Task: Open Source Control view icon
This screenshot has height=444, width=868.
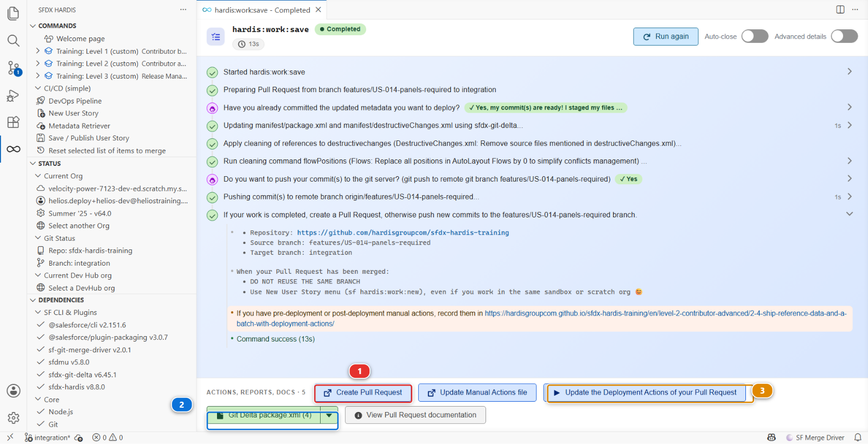Action: [14, 68]
